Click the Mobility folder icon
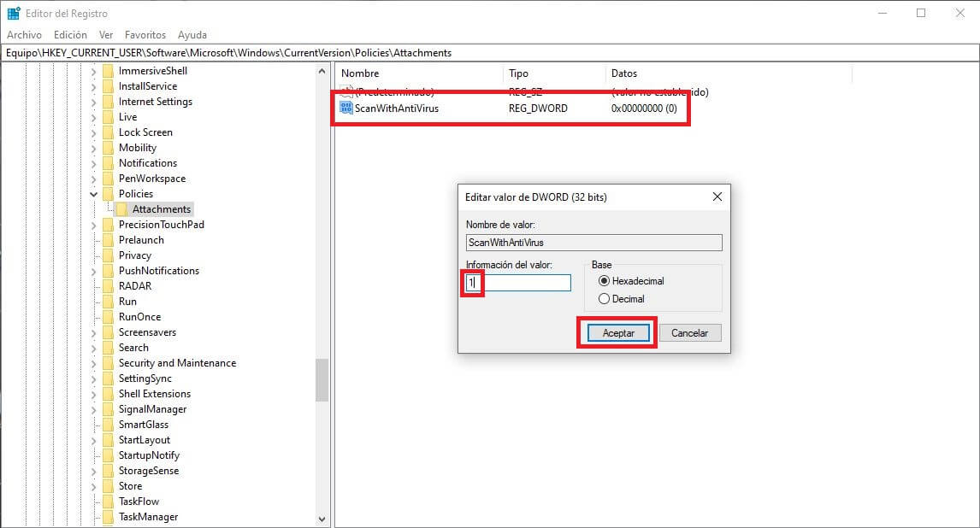This screenshot has width=980, height=528. pyautogui.click(x=108, y=148)
